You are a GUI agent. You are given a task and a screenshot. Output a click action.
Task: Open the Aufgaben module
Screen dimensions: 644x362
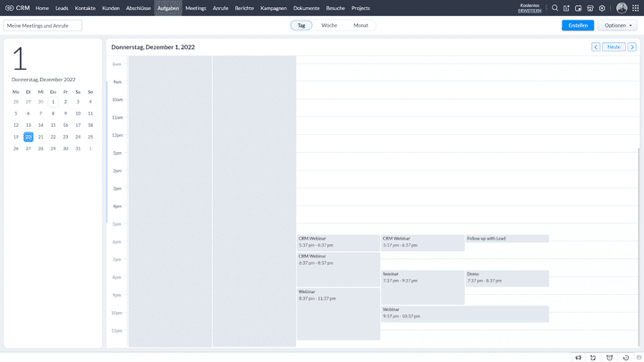click(168, 8)
